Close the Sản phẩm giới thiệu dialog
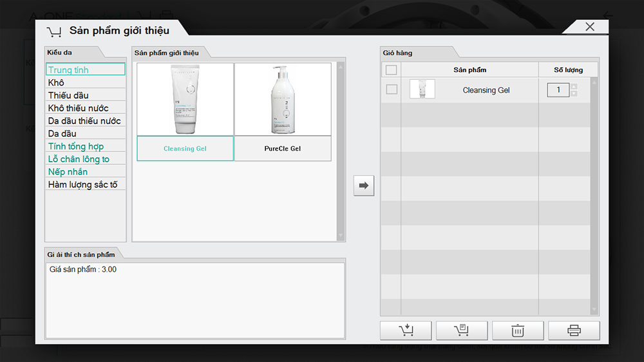The image size is (644, 362). 589,26
